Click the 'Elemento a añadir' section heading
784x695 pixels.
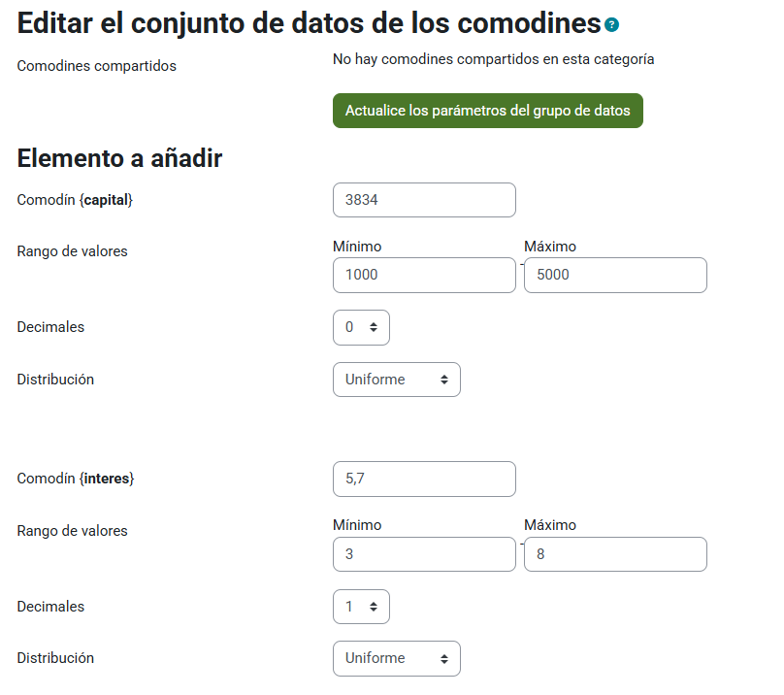[x=119, y=158]
